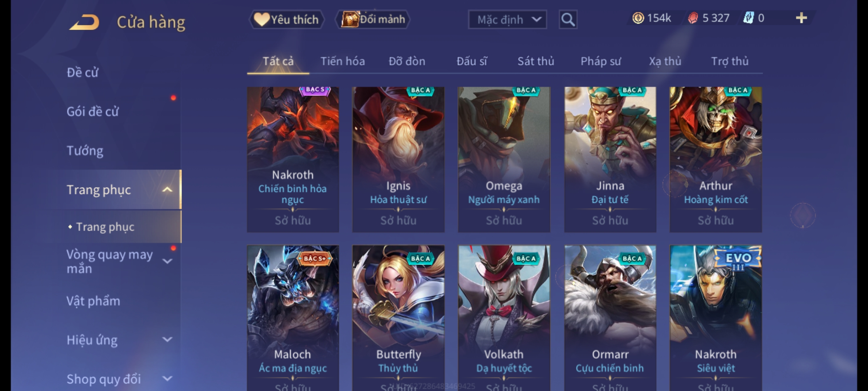Select the Arthur Hoàng kim cốt skin card
This screenshot has width=868, height=391.
(715, 159)
